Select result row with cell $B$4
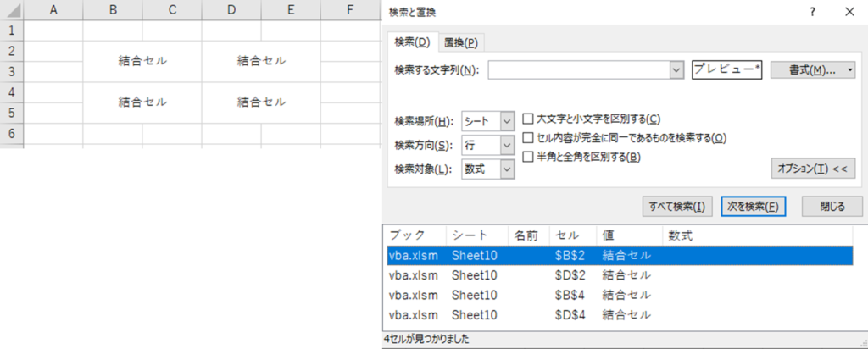 pos(620,295)
